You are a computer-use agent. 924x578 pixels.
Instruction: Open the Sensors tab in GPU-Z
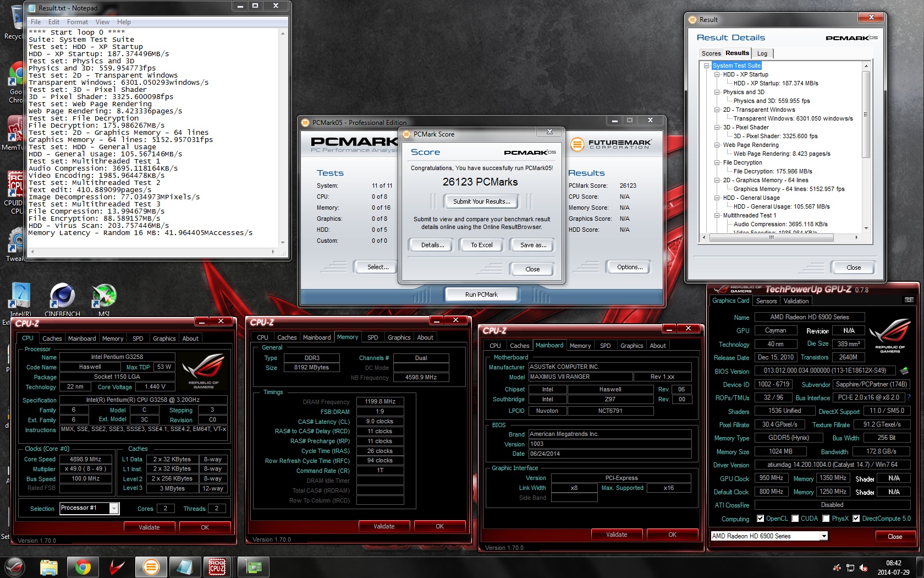click(766, 301)
